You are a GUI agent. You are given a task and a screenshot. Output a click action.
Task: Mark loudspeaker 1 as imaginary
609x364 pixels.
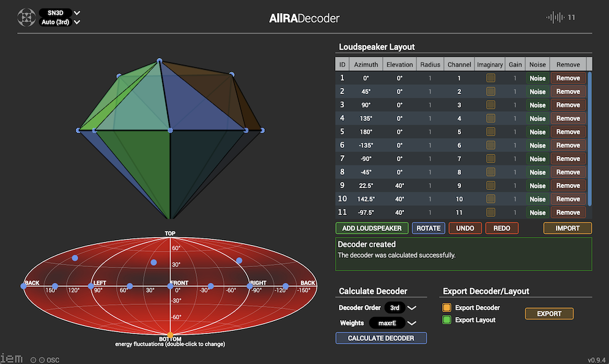[490, 78]
